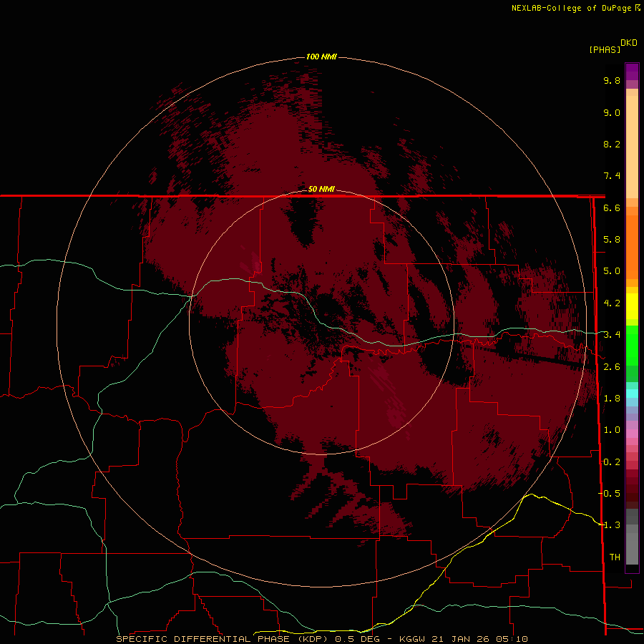Click the 5.0 legend value
644x644 pixels.
pos(612,271)
